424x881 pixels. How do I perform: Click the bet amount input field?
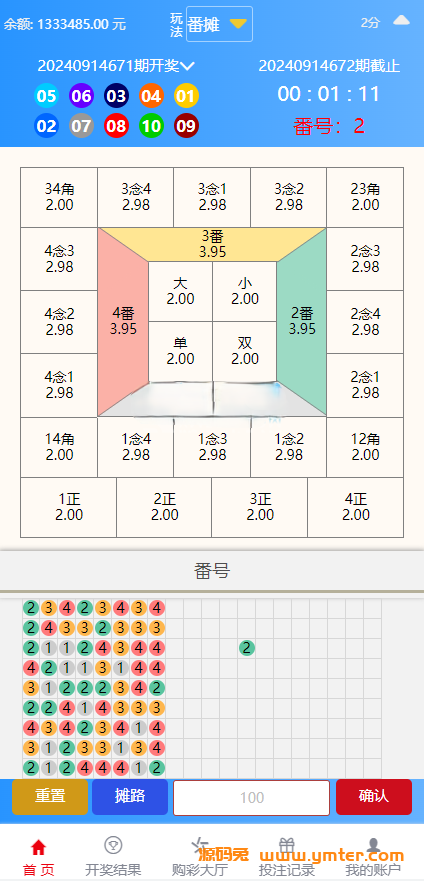click(x=252, y=797)
